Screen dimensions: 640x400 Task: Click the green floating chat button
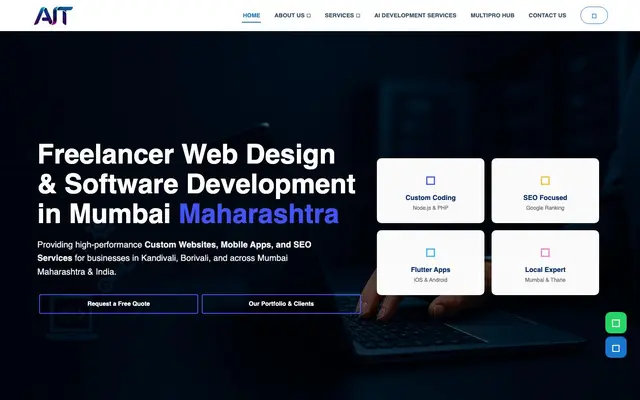[x=616, y=323]
